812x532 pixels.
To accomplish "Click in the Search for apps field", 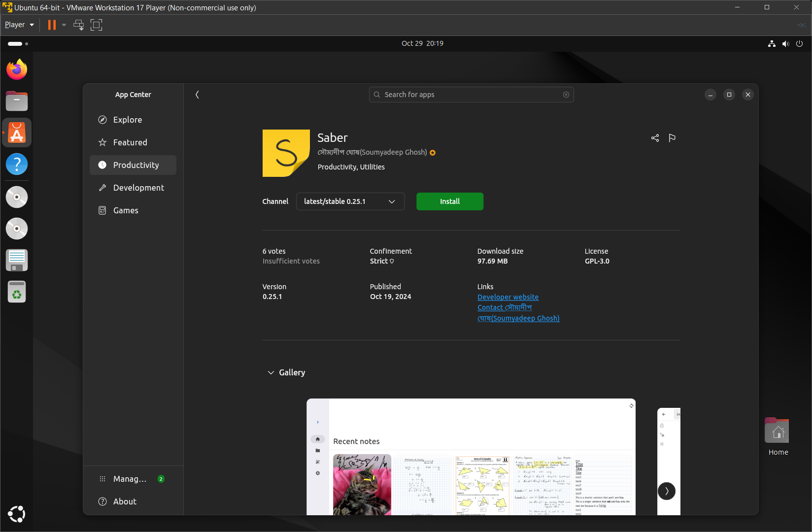I will coord(471,95).
